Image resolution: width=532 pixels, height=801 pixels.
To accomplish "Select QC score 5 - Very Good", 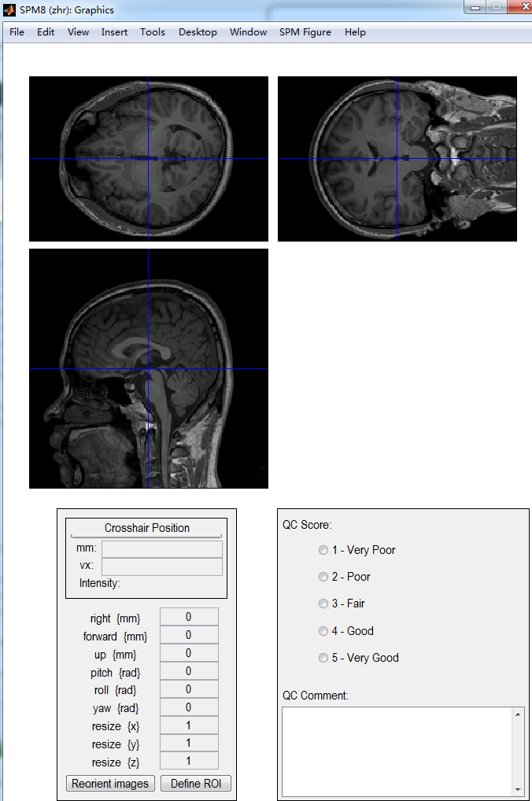I will click(323, 658).
